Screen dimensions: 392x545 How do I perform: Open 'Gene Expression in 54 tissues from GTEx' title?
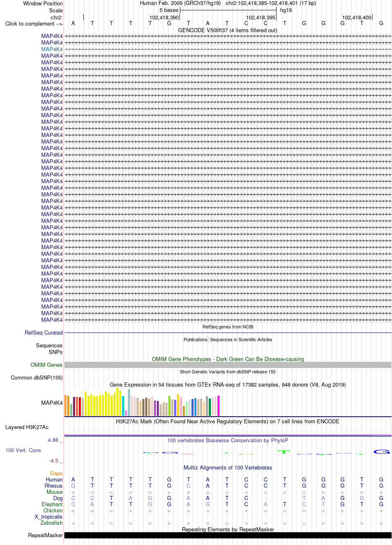point(228,385)
